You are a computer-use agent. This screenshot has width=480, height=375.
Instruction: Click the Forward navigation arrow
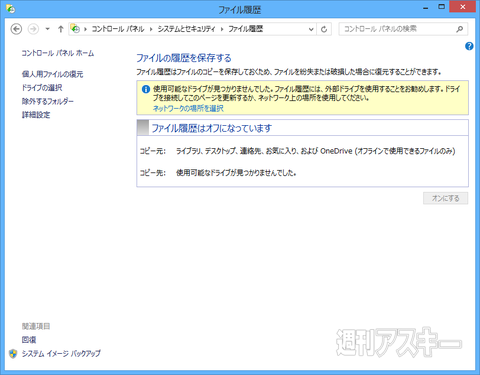(33, 29)
